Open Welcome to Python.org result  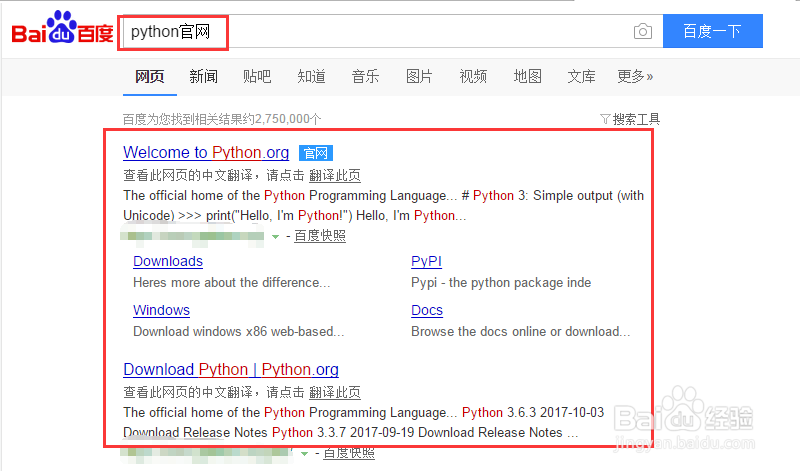[206, 153]
